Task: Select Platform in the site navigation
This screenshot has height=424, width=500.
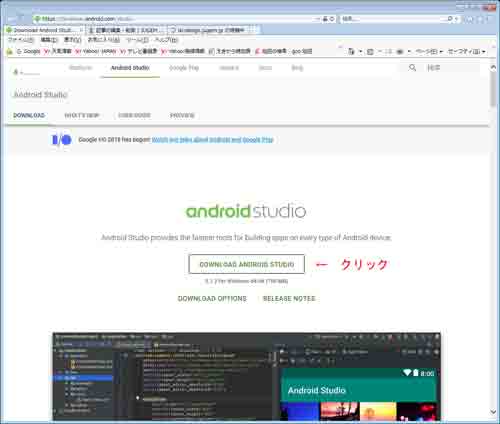Action: [x=80, y=68]
